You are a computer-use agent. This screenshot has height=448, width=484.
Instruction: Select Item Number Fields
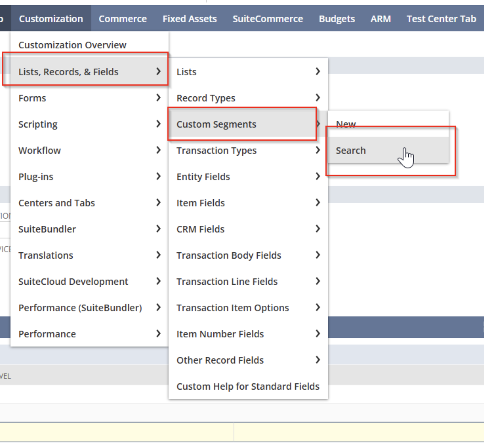click(220, 334)
